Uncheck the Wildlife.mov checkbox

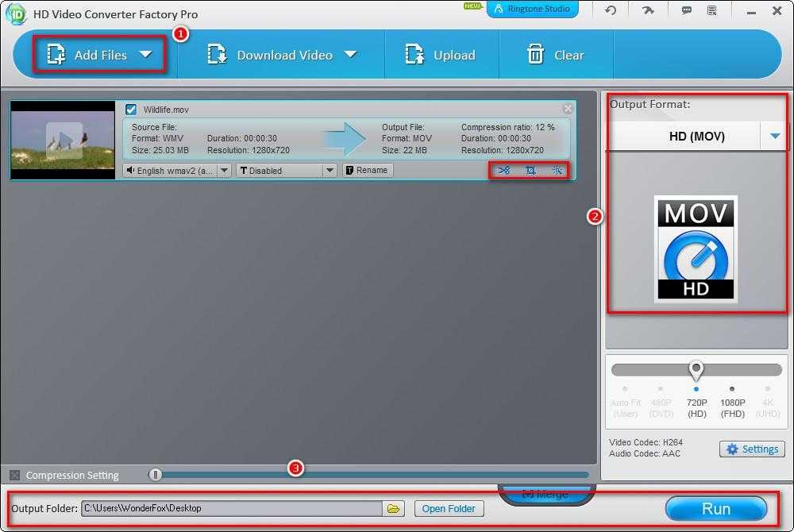pyautogui.click(x=131, y=110)
